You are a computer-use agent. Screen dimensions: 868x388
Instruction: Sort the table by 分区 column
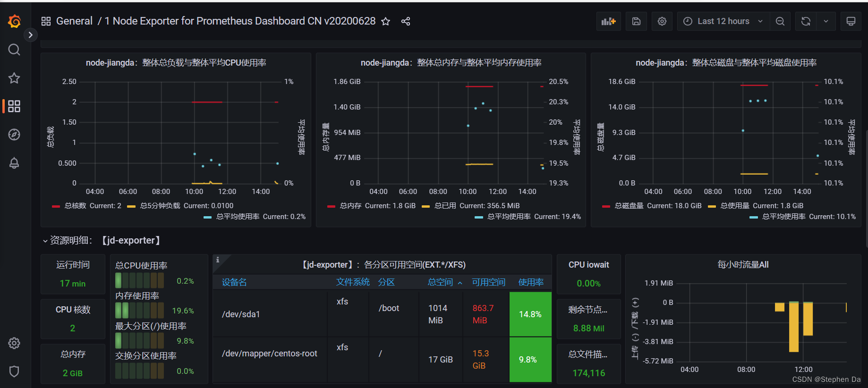click(386, 282)
